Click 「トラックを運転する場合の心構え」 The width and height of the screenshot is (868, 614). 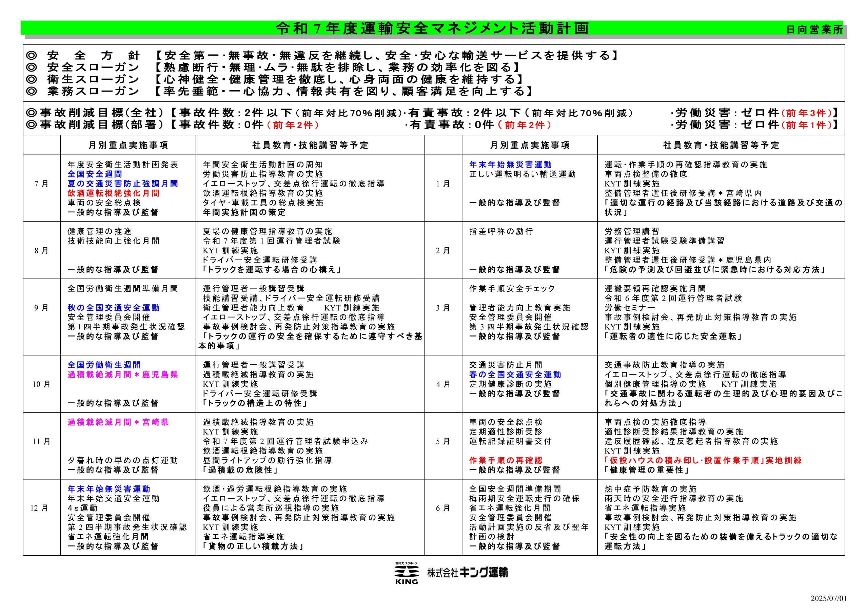(x=272, y=270)
